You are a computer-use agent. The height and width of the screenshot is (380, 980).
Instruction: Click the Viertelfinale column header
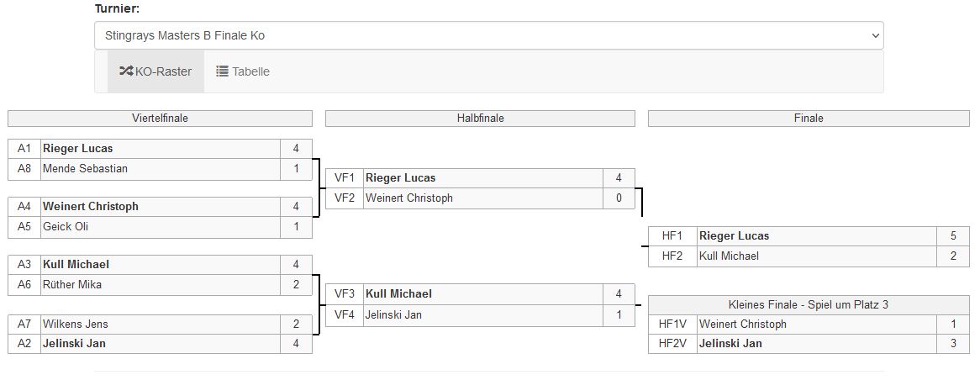pos(160,119)
